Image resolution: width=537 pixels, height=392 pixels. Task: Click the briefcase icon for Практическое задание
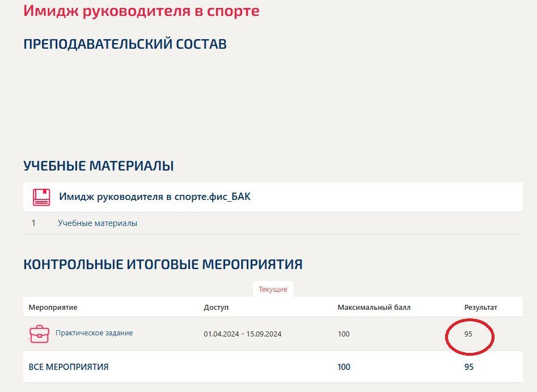tap(39, 334)
